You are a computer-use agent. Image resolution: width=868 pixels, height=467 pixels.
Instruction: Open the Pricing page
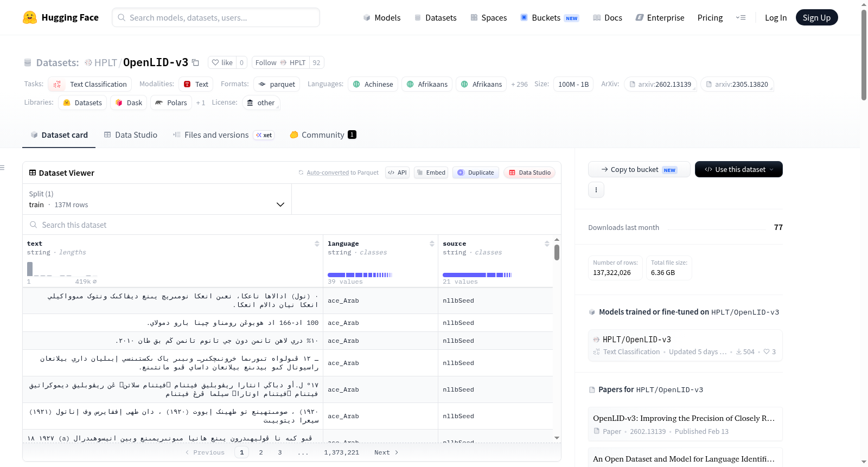click(710, 17)
